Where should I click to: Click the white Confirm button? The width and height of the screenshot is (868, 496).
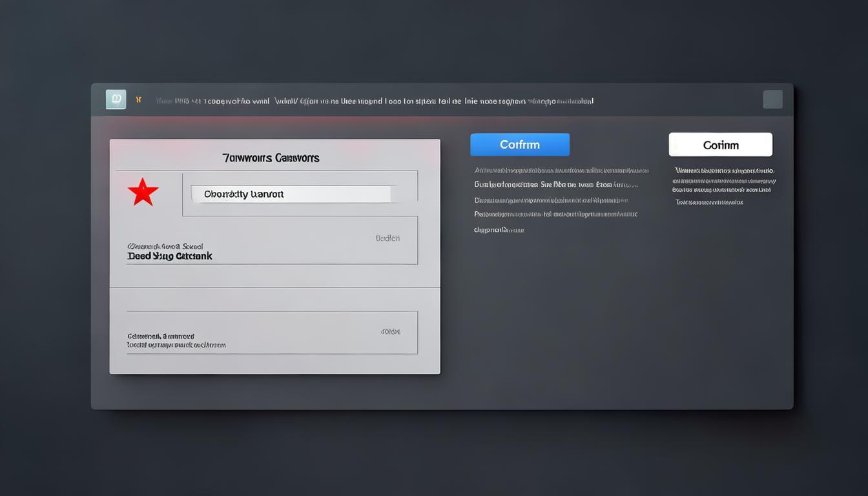click(720, 145)
